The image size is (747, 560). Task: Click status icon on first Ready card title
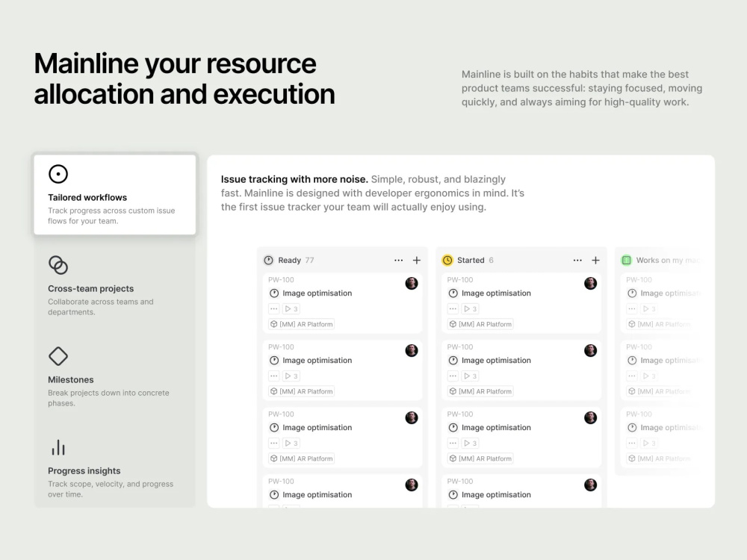pyautogui.click(x=274, y=293)
